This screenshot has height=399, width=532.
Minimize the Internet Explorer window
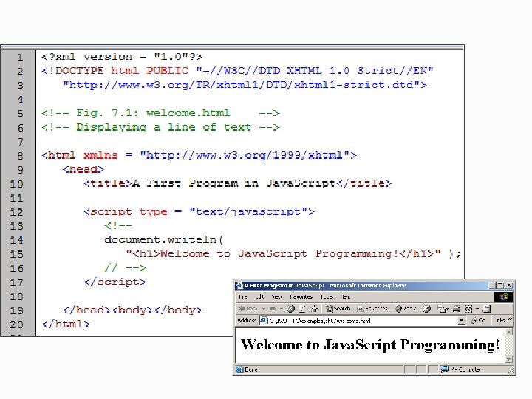(492, 286)
